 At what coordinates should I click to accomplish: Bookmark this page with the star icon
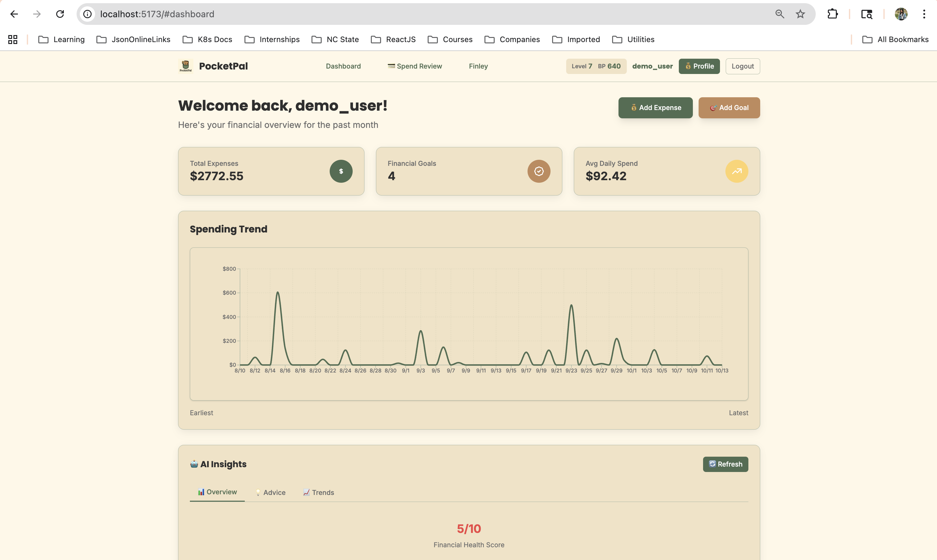[800, 14]
